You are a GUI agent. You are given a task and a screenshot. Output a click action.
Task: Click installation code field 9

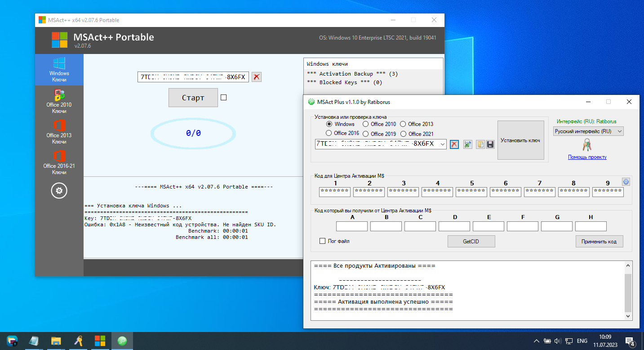coord(608,192)
